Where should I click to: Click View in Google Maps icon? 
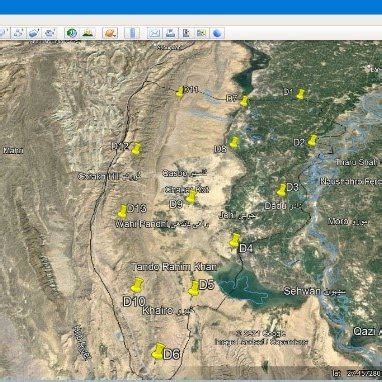[x=202, y=33]
